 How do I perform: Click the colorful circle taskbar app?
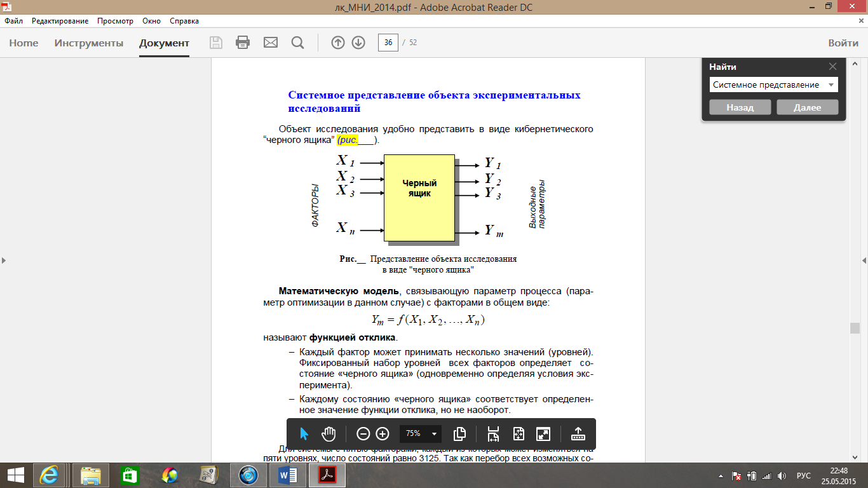[x=170, y=475]
